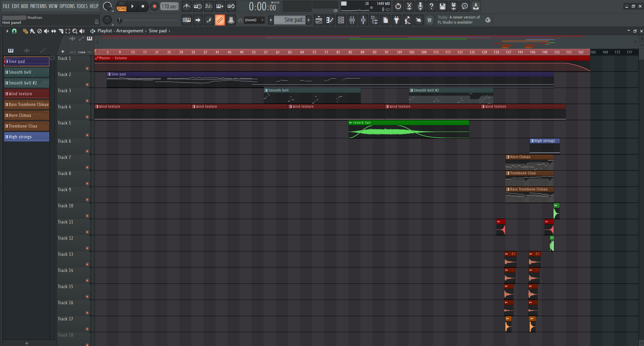Open the content library cart icon
This screenshot has height=346, width=644.
(x=429, y=20)
